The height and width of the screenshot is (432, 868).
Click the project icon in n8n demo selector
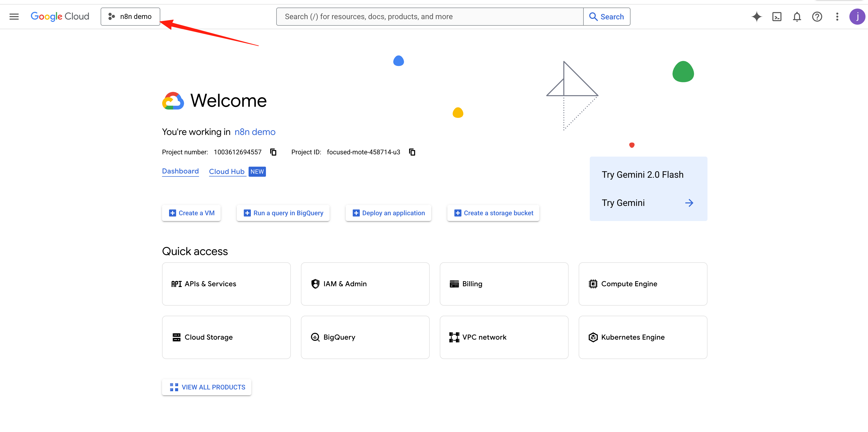[x=111, y=17]
